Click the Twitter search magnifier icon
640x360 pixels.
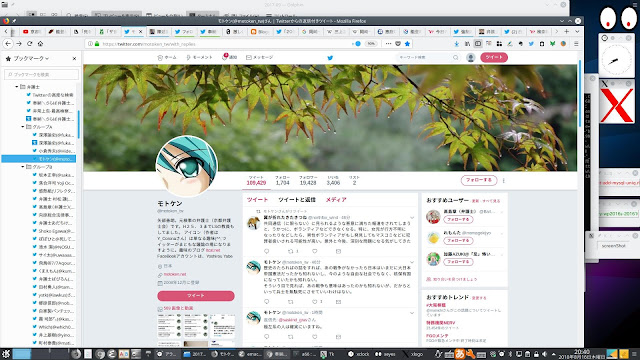456,58
